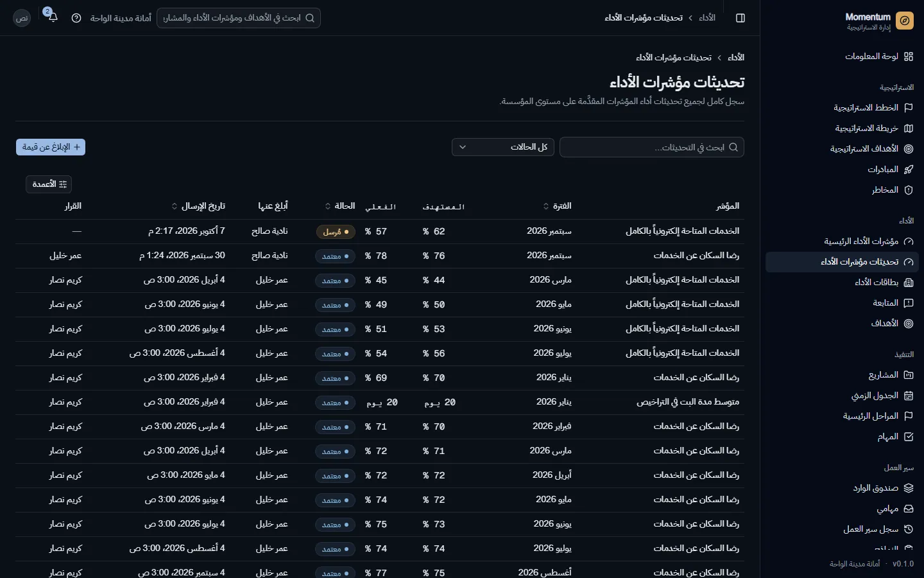Open the notifications bell
The width and height of the screenshot is (924, 578).
tap(53, 17)
